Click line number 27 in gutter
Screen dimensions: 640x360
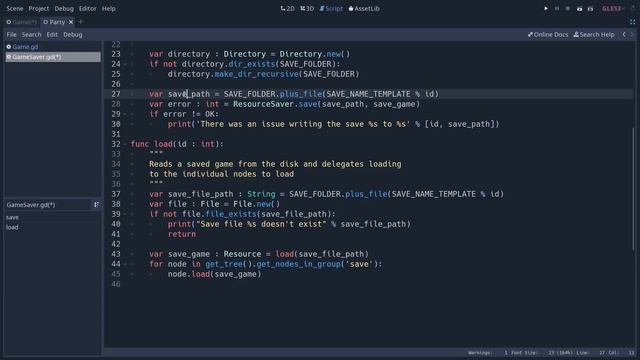(x=116, y=94)
